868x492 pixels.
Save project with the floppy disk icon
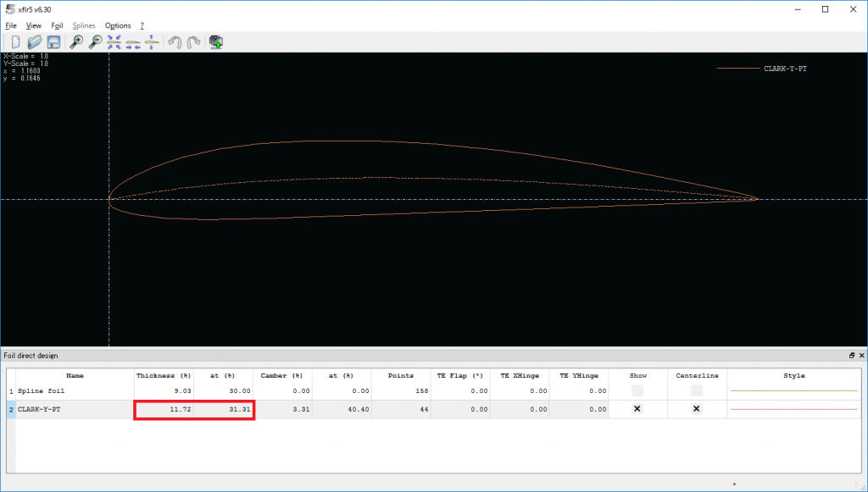pyautogui.click(x=53, y=41)
